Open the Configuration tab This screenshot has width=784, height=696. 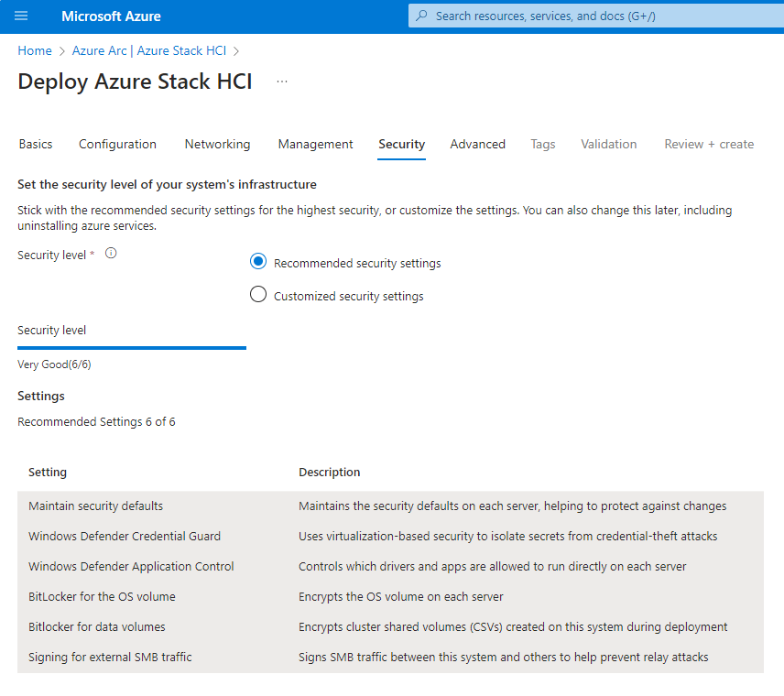(117, 144)
